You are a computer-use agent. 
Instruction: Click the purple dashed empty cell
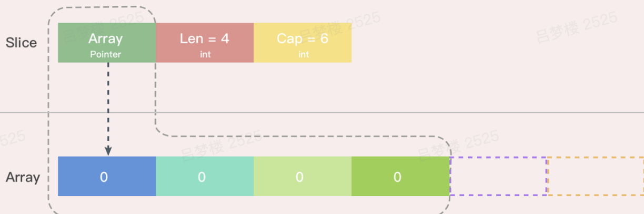498,176
